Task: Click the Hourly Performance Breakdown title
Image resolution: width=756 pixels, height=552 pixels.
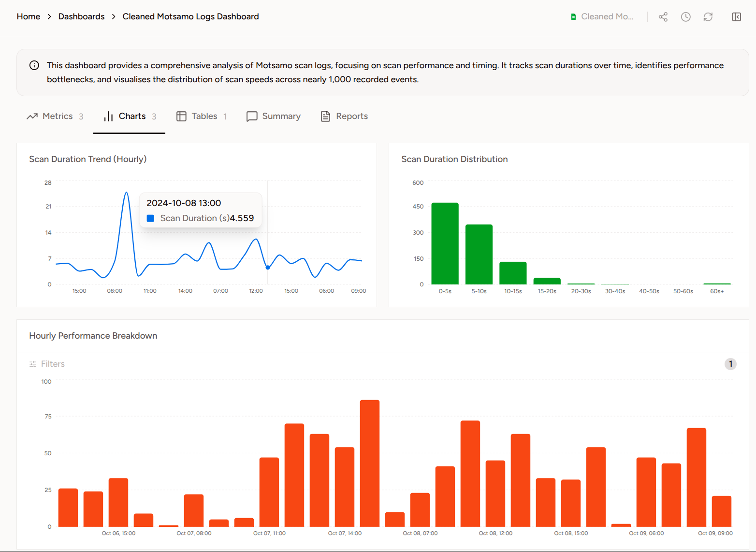Action: point(93,336)
